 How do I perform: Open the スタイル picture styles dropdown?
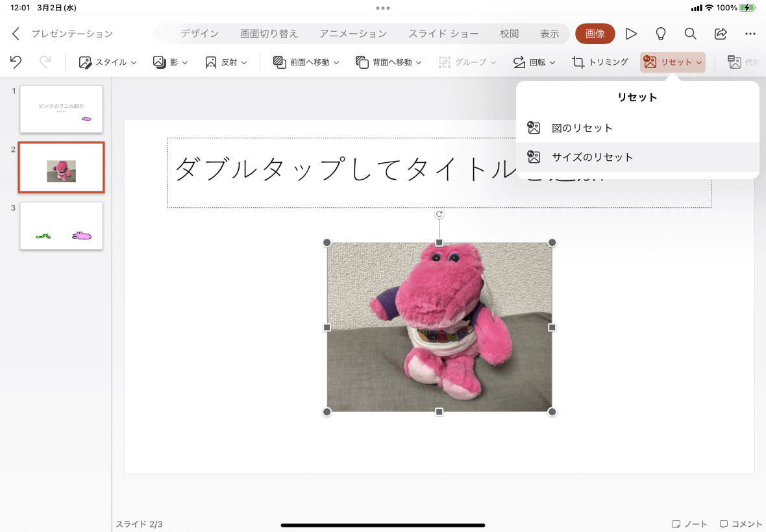click(108, 62)
